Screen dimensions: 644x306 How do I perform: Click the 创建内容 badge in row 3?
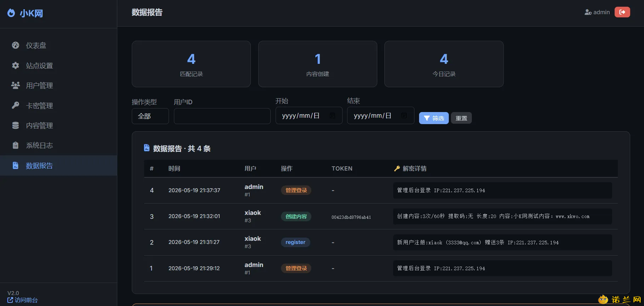click(296, 216)
